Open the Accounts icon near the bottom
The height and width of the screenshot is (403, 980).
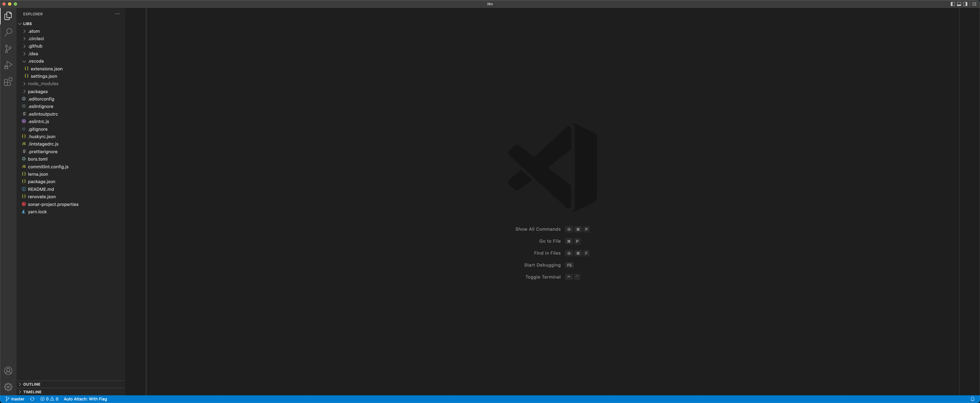tap(8, 371)
